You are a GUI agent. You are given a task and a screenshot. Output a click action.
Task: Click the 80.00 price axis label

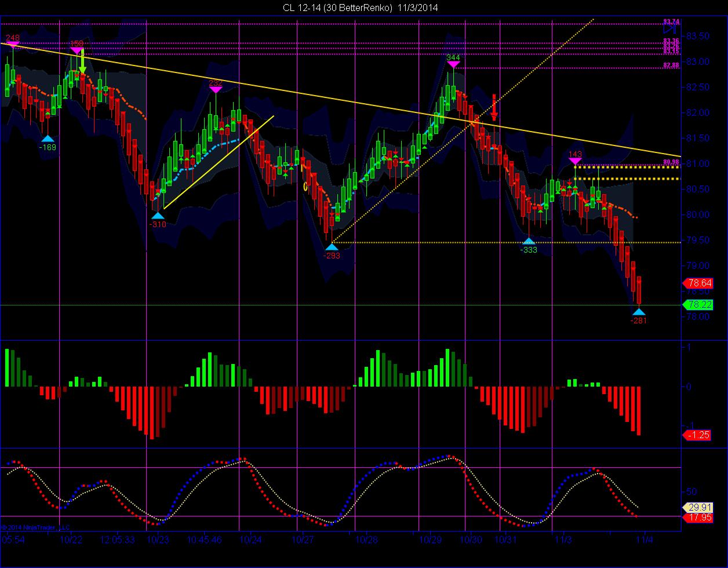698,214
